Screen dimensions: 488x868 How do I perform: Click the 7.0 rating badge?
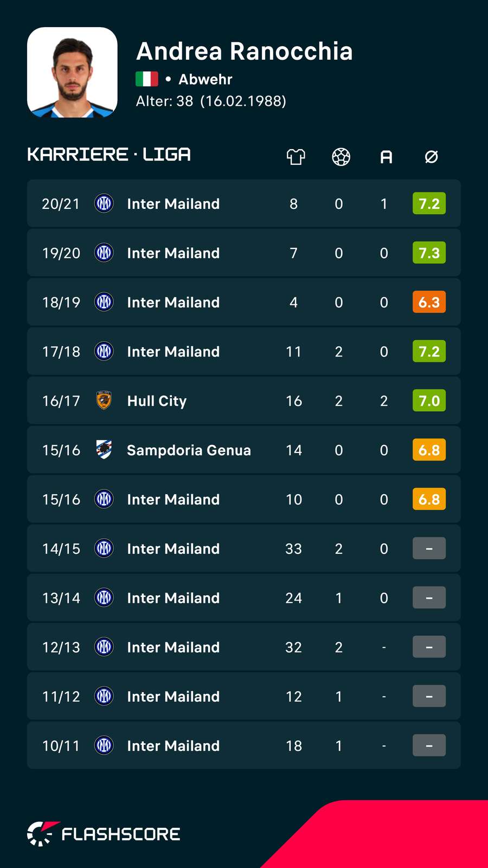pos(429,400)
